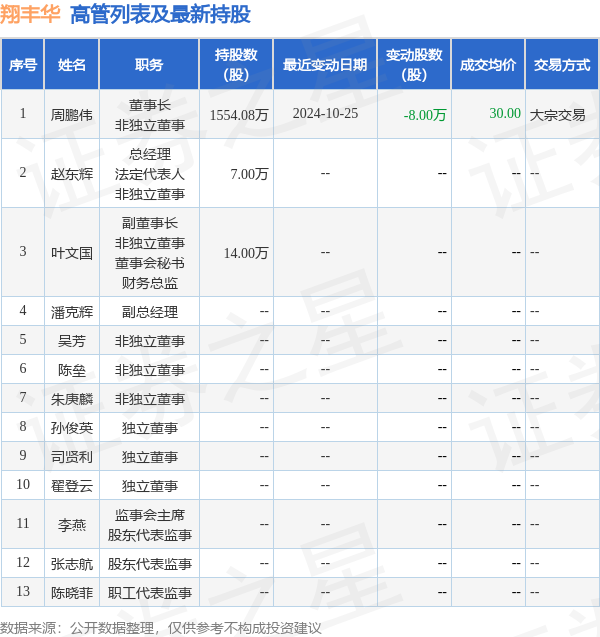The height and width of the screenshot is (637, 600).
Task: Select the name 周鹏伟
Action: tap(71, 115)
